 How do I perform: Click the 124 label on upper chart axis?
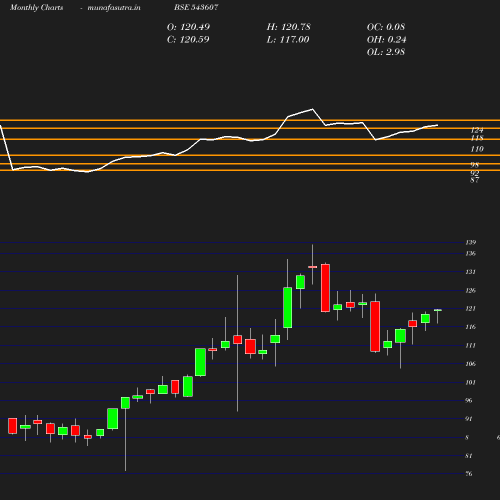[x=477, y=130]
